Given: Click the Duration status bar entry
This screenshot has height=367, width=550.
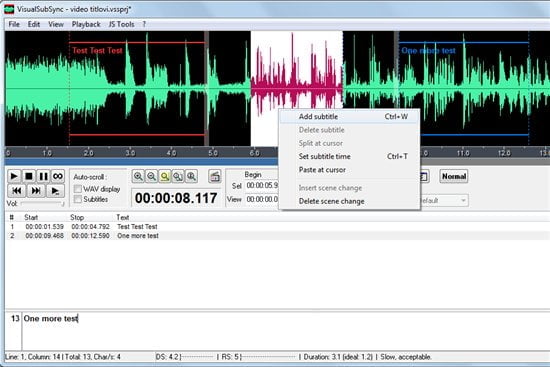Looking at the screenshot, I should pyautogui.click(x=338, y=357).
